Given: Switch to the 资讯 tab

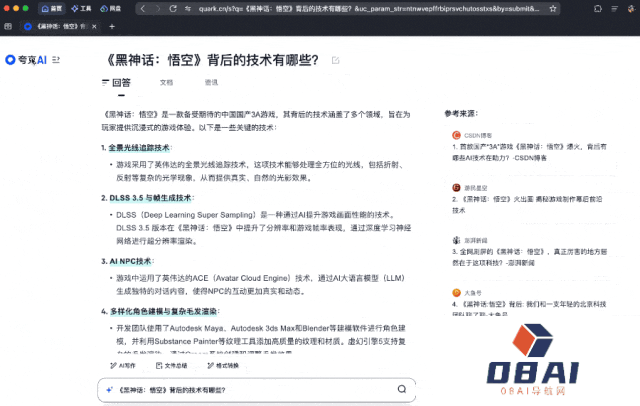Looking at the screenshot, I should pyautogui.click(x=211, y=83).
